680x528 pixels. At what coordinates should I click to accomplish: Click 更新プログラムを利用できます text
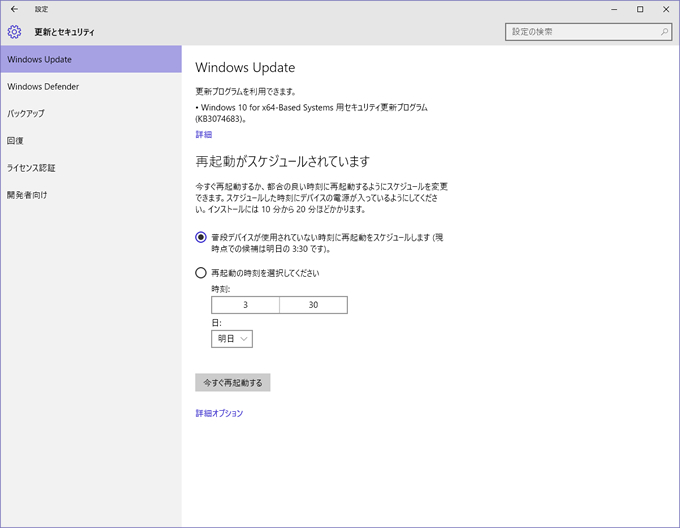pos(246,91)
